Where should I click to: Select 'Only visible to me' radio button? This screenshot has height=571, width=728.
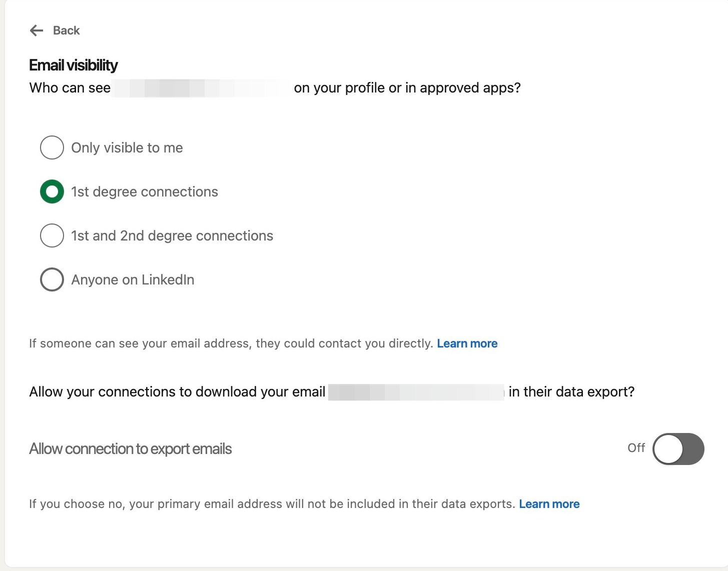(52, 147)
